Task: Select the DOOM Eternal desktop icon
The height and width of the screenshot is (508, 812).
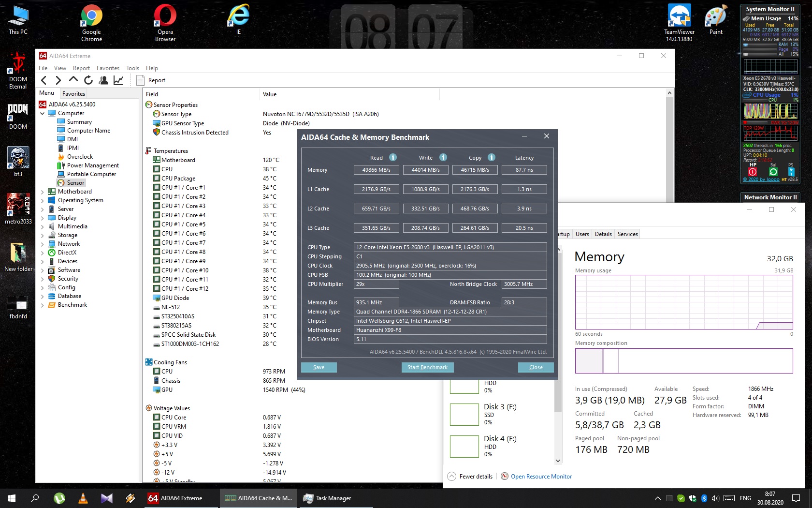Action: click(x=18, y=71)
